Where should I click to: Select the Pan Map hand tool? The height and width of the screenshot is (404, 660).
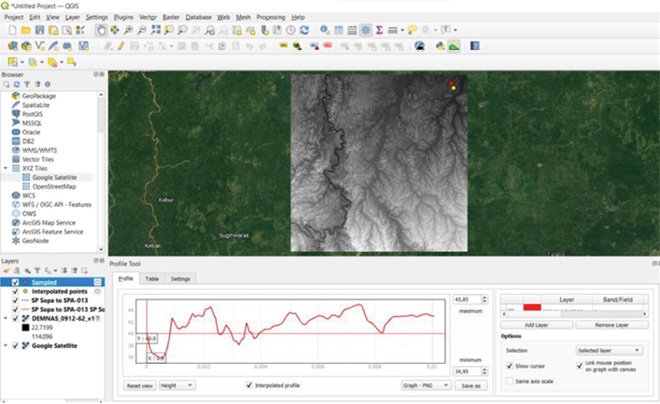coord(102,31)
